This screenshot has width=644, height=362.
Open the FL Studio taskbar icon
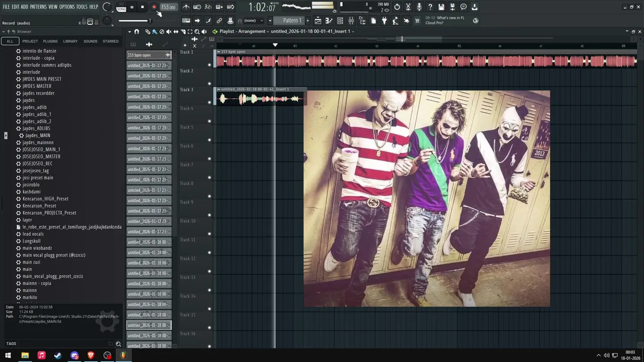[123, 355]
